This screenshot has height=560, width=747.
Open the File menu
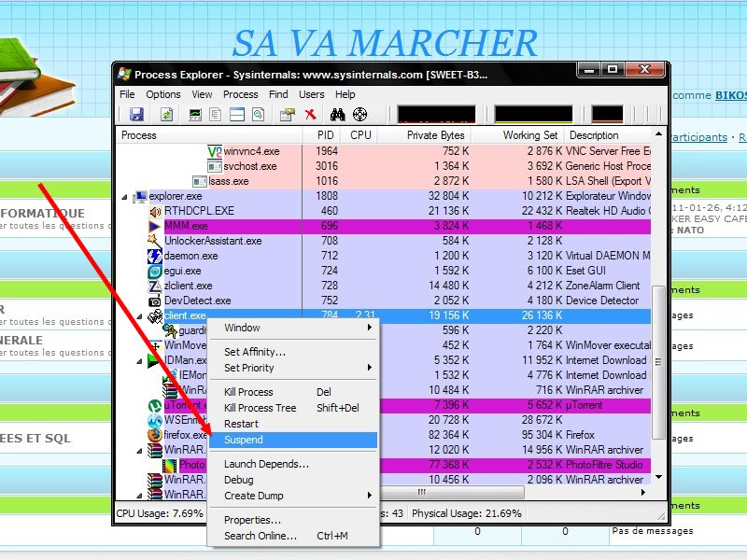[x=127, y=94]
